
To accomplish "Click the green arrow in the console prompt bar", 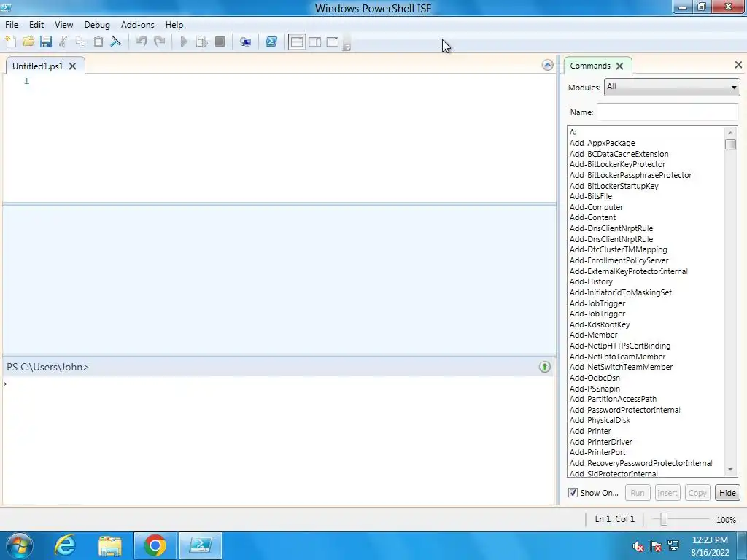I will point(544,367).
